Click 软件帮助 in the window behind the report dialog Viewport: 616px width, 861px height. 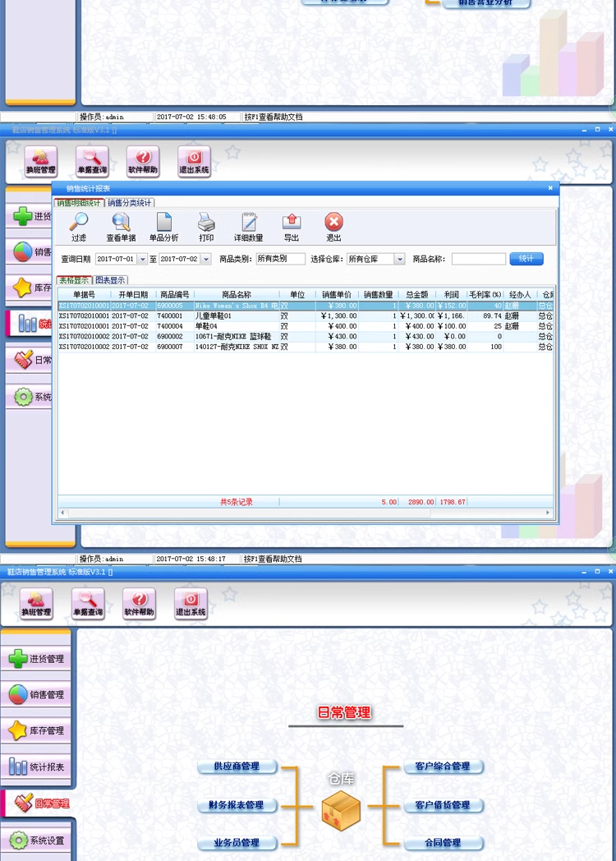tap(143, 161)
